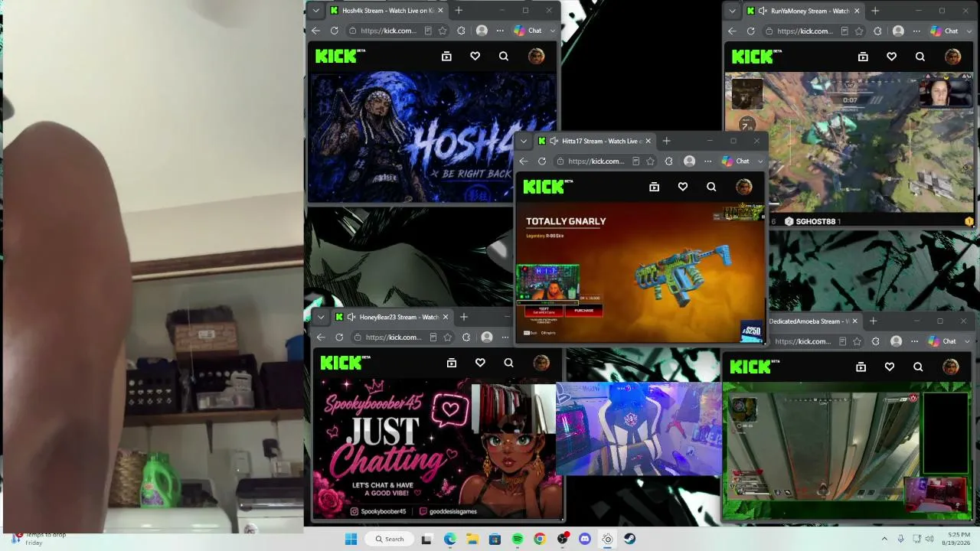
Task: Select the RunYaMoney Stream tab
Action: pyautogui.click(x=803, y=11)
